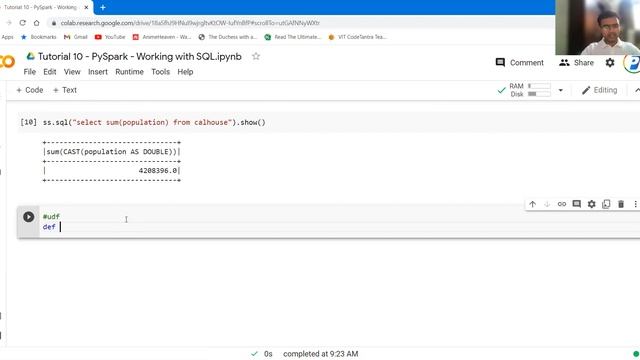Open The Duchess bookmark
The image size is (640, 360).
tap(228, 37)
